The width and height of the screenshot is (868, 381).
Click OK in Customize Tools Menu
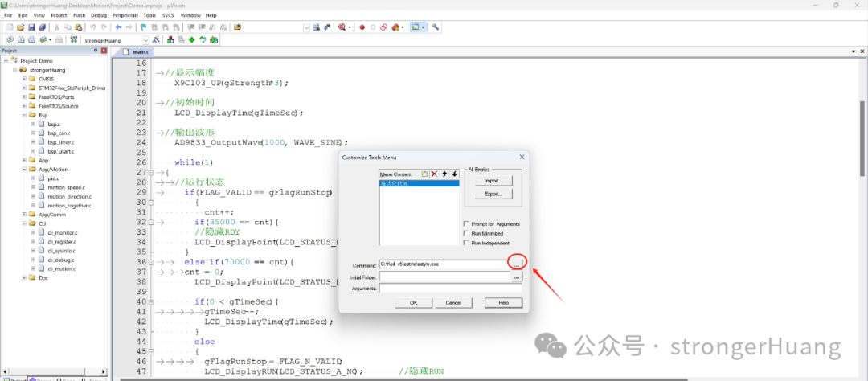point(413,303)
